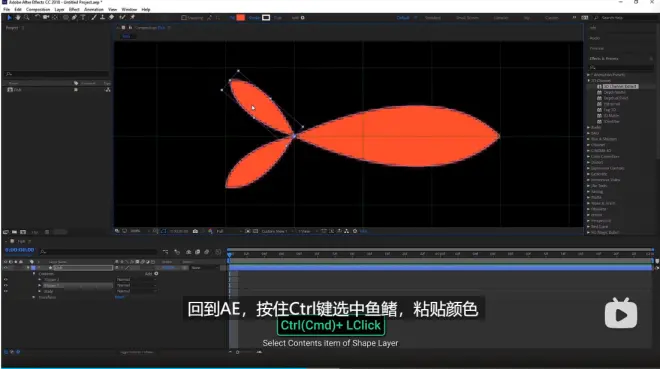The height and width of the screenshot is (369, 660).
Task: Select the Roto Brush tool
Action: pyautogui.click(x=122, y=17)
